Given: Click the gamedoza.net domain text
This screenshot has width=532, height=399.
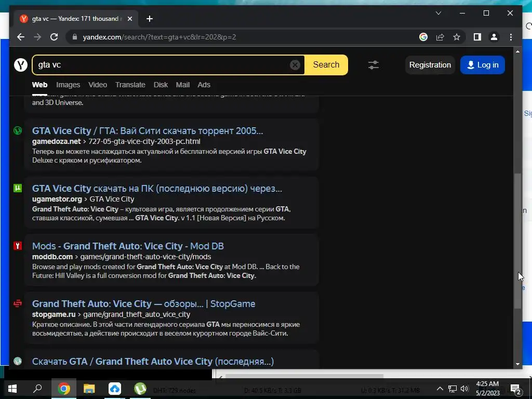Looking at the screenshot, I should (x=56, y=141).
